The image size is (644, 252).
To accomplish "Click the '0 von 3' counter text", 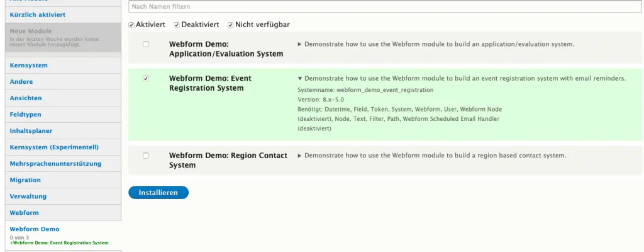I will [x=19, y=238].
